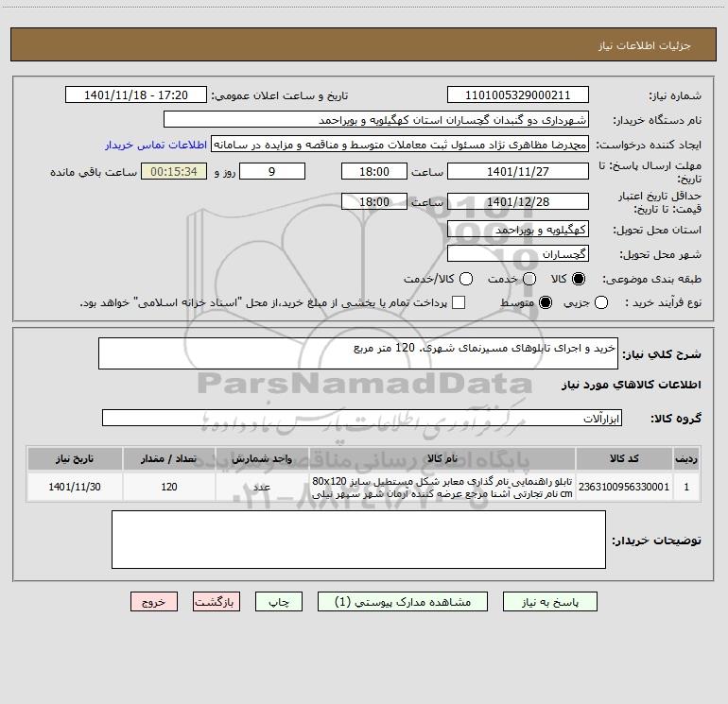Click the response deadline date 1401/11/27
The height and width of the screenshot is (704, 728).
pos(518,171)
